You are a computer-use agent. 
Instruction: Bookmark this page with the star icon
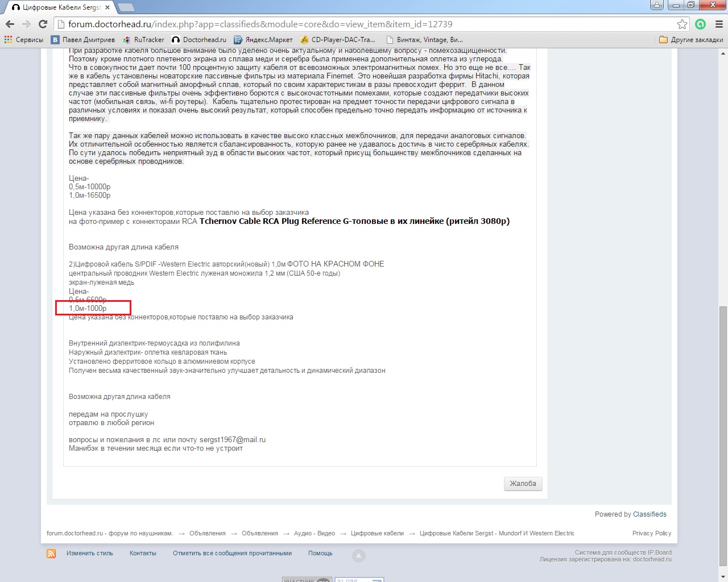click(x=682, y=24)
